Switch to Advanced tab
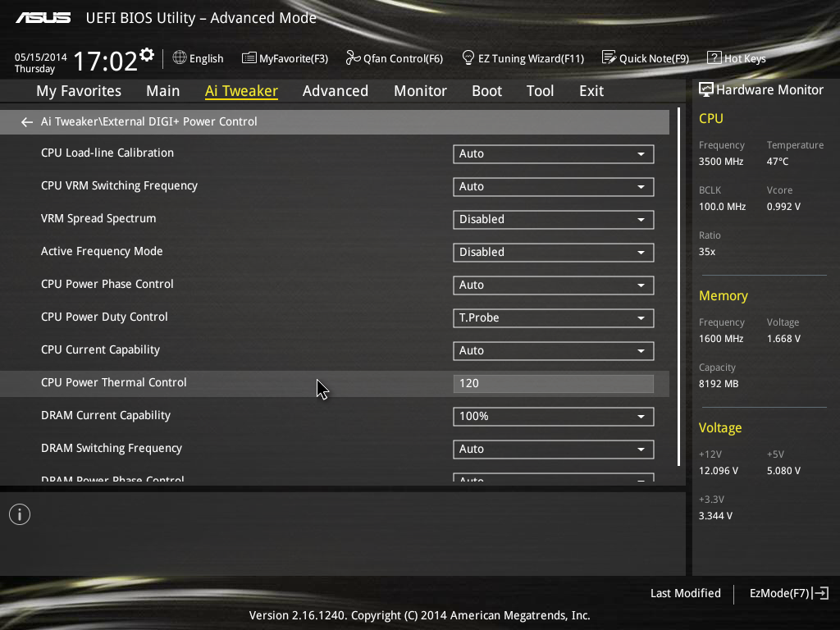Screen dimensions: 840x630 point(336,91)
